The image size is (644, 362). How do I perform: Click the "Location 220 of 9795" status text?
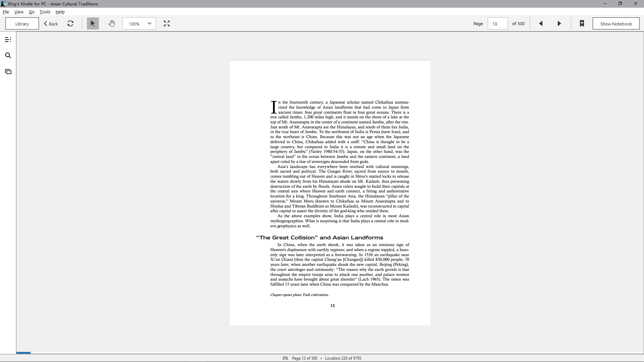343,358
